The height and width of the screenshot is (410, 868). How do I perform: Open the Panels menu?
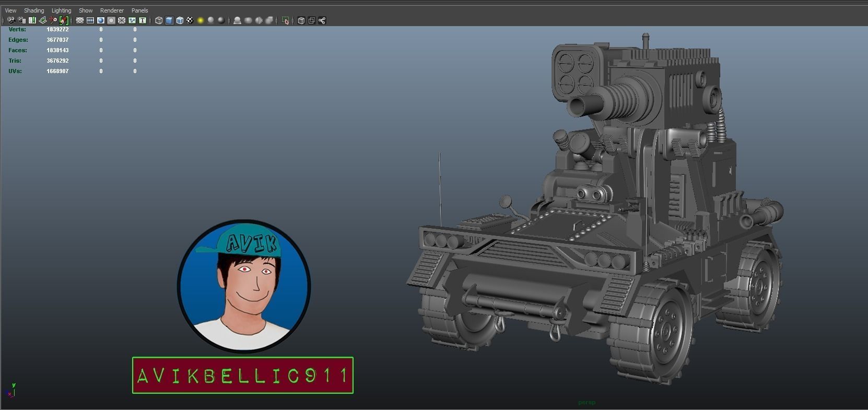[139, 10]
